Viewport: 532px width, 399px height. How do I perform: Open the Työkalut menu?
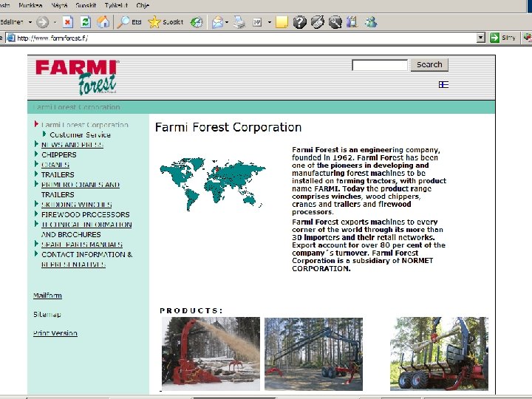[116, 5]
